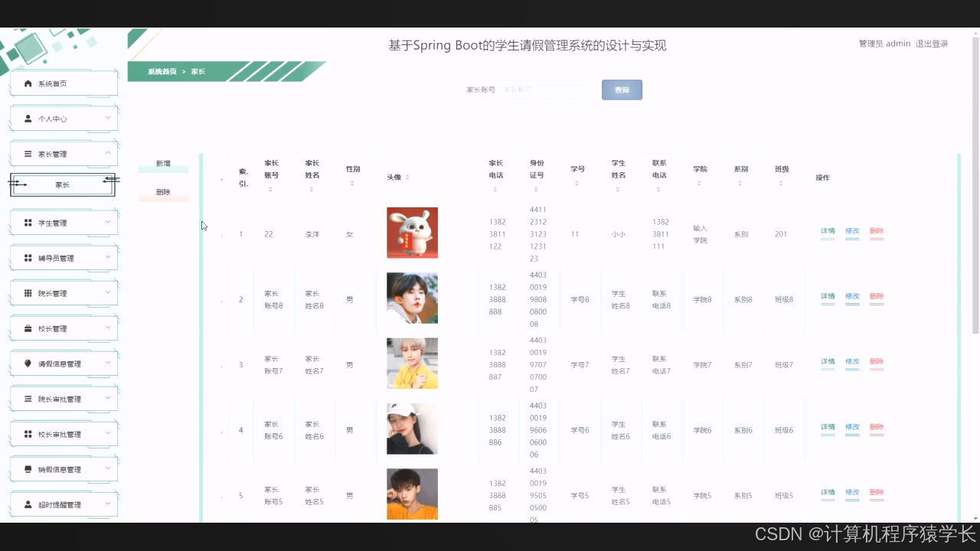The image size is (980, 551).
Task: Select the person icon next to 个人中心
Action: [26, 119]
